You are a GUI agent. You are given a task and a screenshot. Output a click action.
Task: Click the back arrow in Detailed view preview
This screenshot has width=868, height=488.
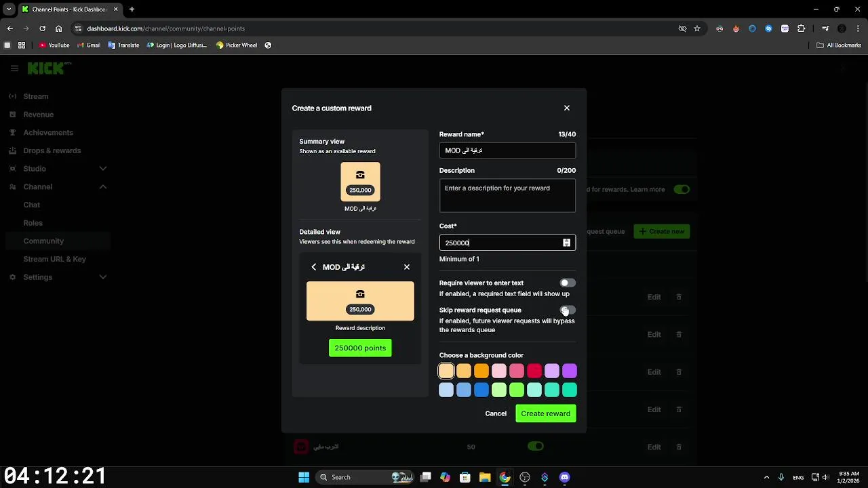point(314,267)
